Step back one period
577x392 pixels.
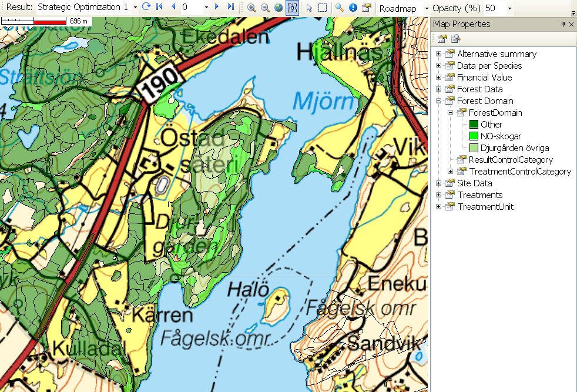click(x=173, y=6)
